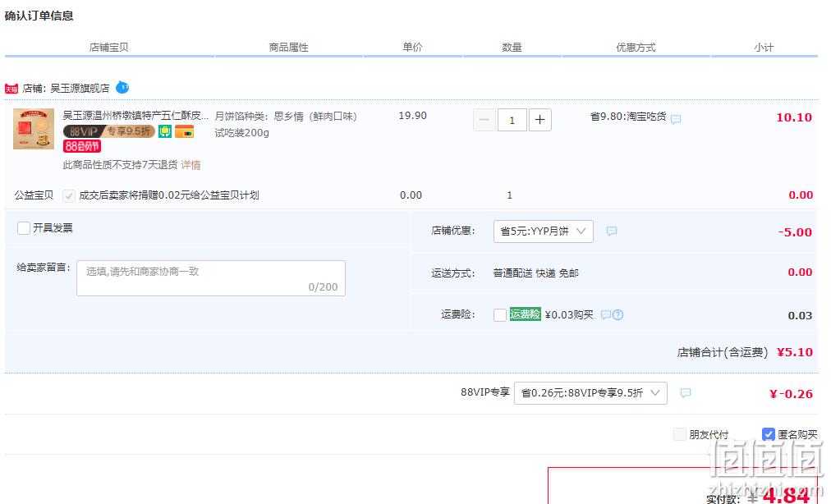Click the 店铺宝贝 column header
The width and height of the screenshot is (831, 504).
tap(108, 47)
